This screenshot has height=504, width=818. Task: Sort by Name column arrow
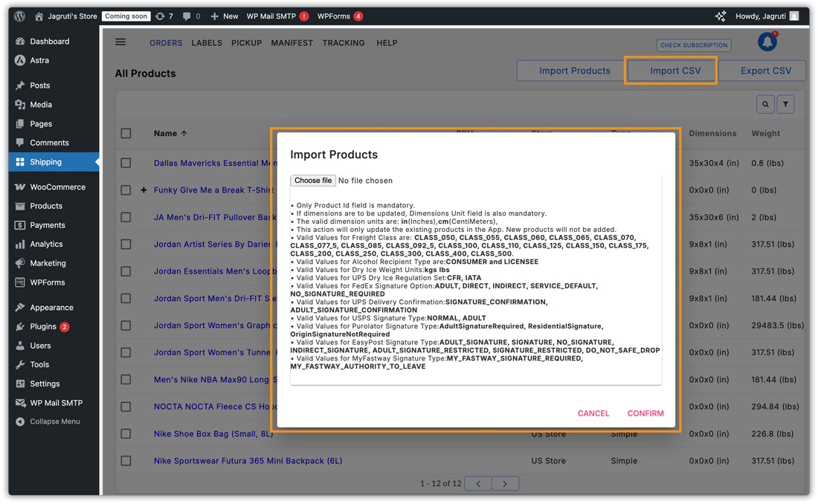click(x=184, y=134)
